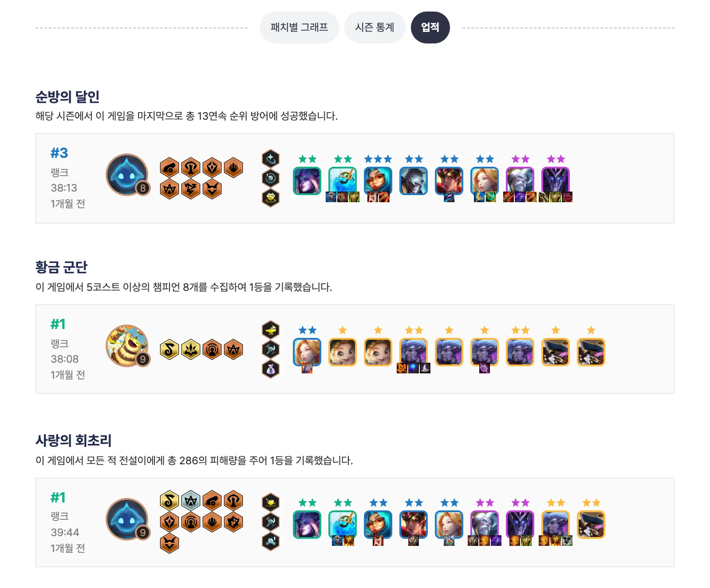Click the potion bag augment icon in 황금 군단 match
Image resolution: width=710 pixels, height=588 pixels.
point(271,369)
